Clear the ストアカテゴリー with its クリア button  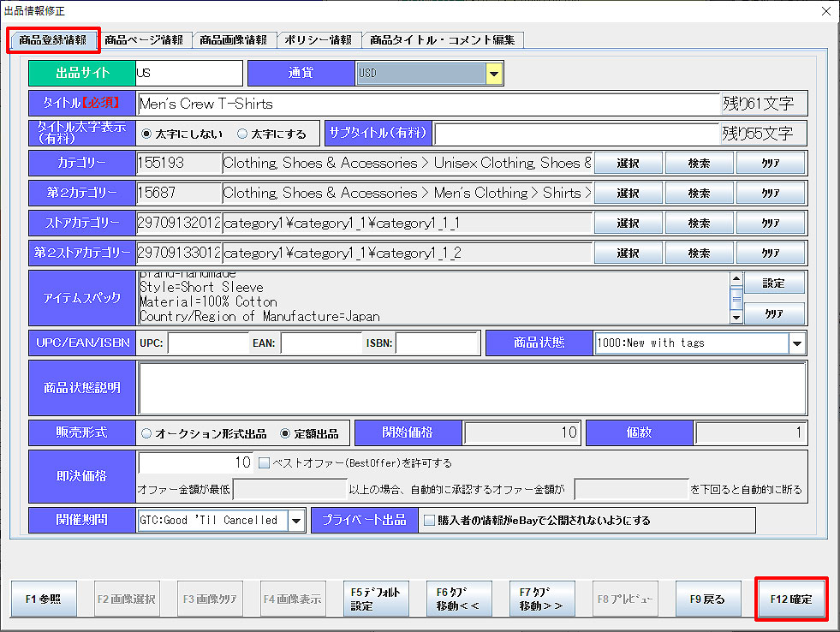(x=770, y=224)
